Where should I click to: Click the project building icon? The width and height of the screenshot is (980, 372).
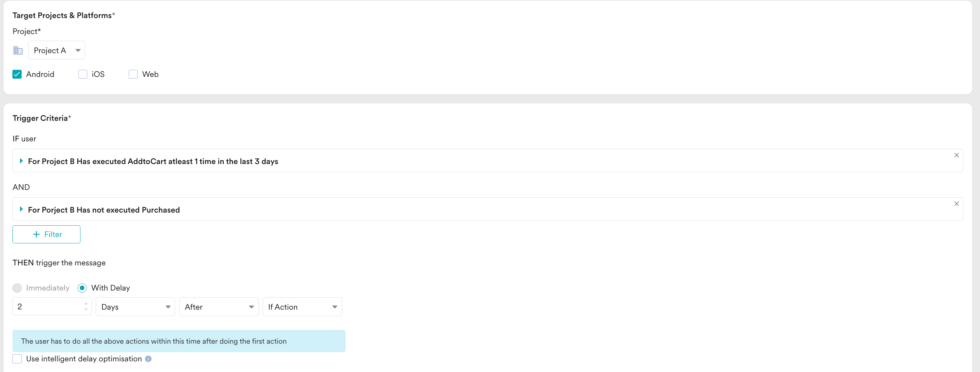pyautogui.click(x=18, y=50)
